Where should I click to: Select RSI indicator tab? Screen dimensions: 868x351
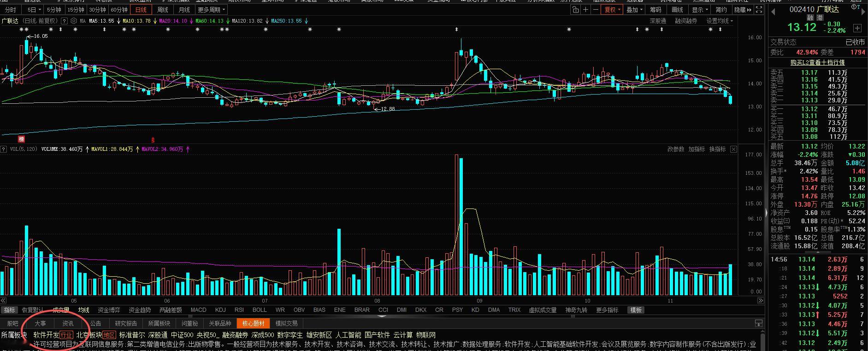pos(239,310)
